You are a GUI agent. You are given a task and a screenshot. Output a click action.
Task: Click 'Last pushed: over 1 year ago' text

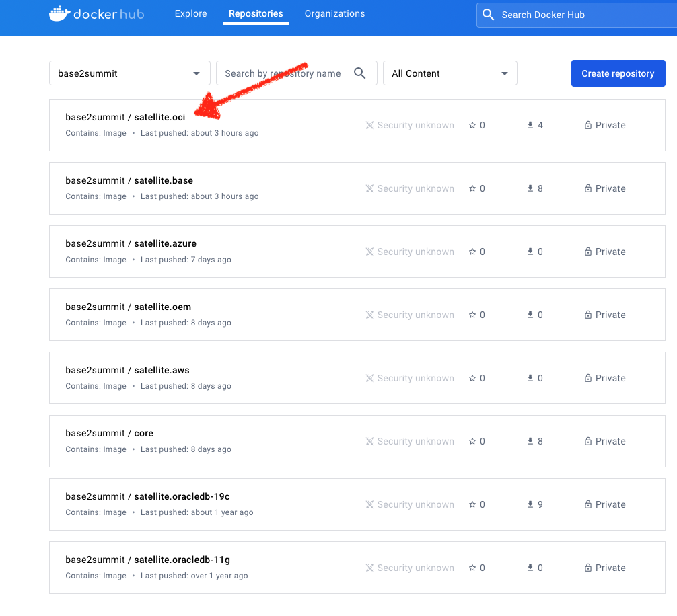pyautogui.click(x=194, y=576)
